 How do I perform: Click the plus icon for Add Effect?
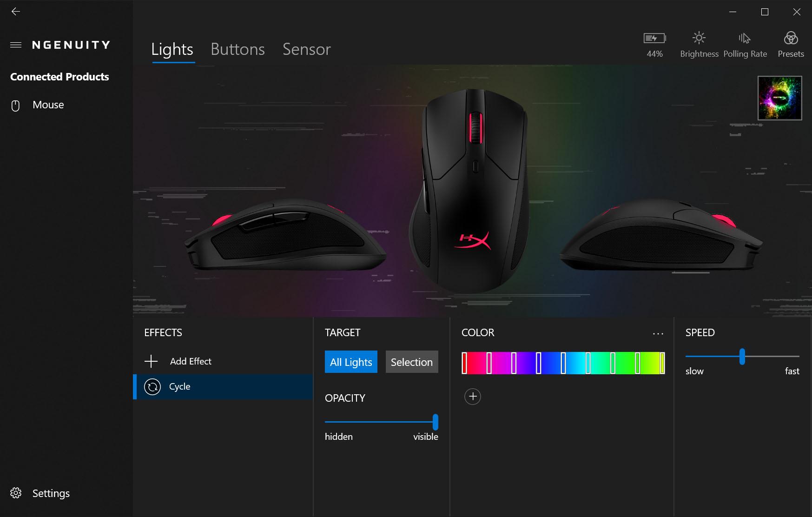151,361
